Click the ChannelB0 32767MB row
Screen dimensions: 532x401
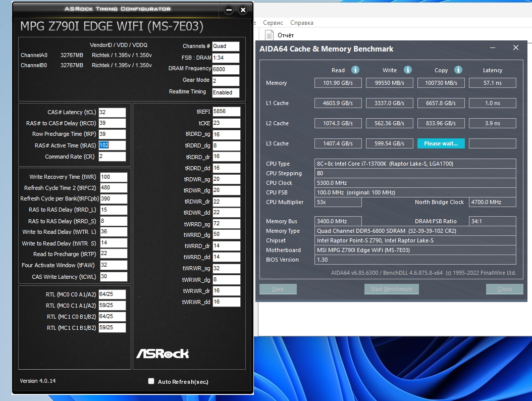[x=86, y=65]
